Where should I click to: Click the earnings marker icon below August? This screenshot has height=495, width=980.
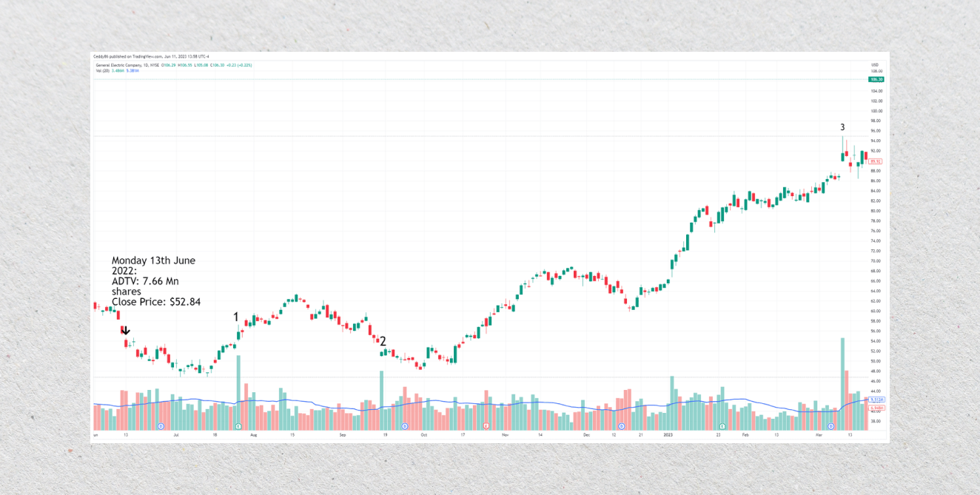237,425
